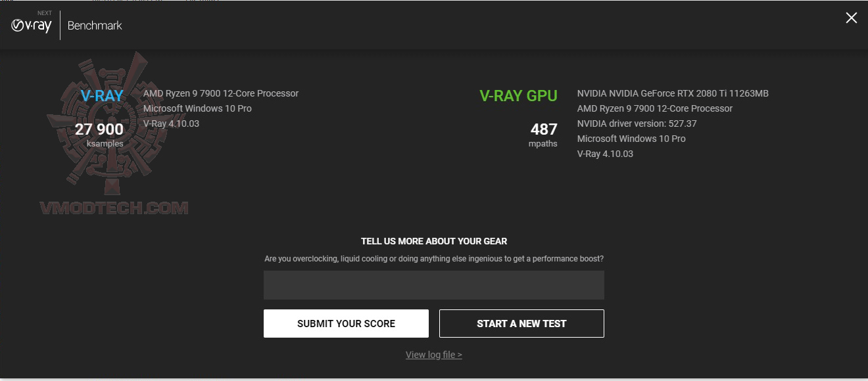Open the View log file link
This screenshot has height=381, width=868.
pos(434,355)
